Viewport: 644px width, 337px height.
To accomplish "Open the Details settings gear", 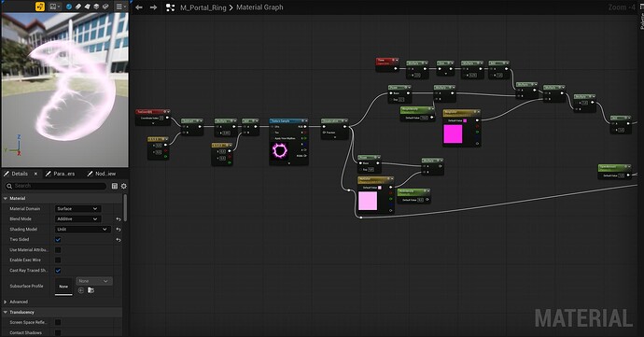I will 123,186.
